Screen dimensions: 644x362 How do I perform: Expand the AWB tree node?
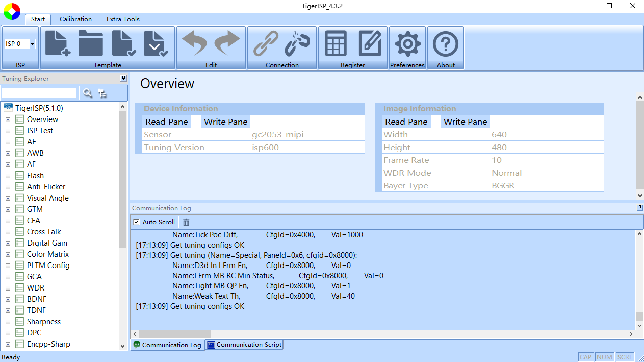[8, 153]
